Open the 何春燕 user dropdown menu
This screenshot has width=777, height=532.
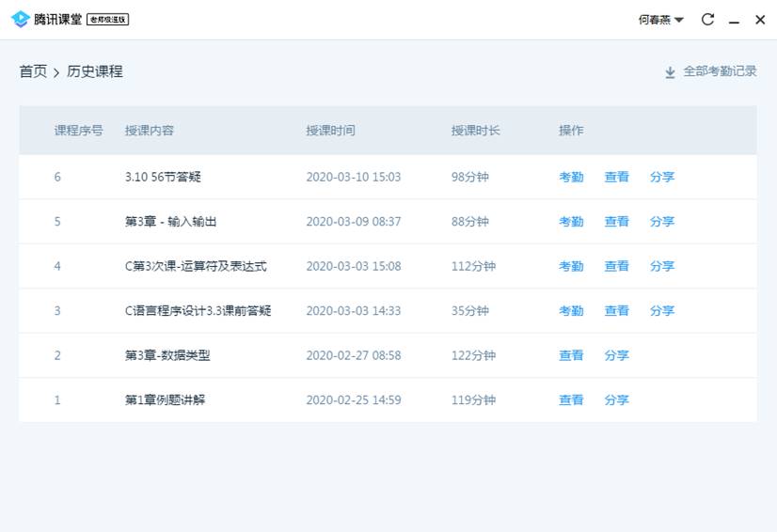click(661, 20)
